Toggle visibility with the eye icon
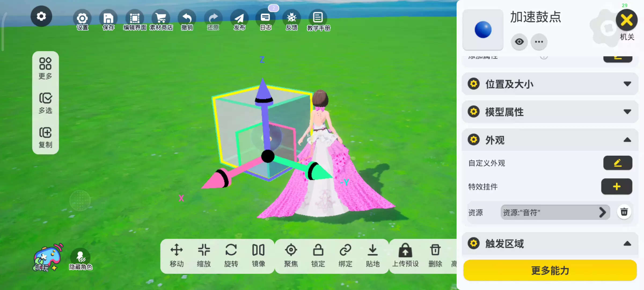This screenshot has height=290, width=644. pyautogui.click(x=519, y=42)
